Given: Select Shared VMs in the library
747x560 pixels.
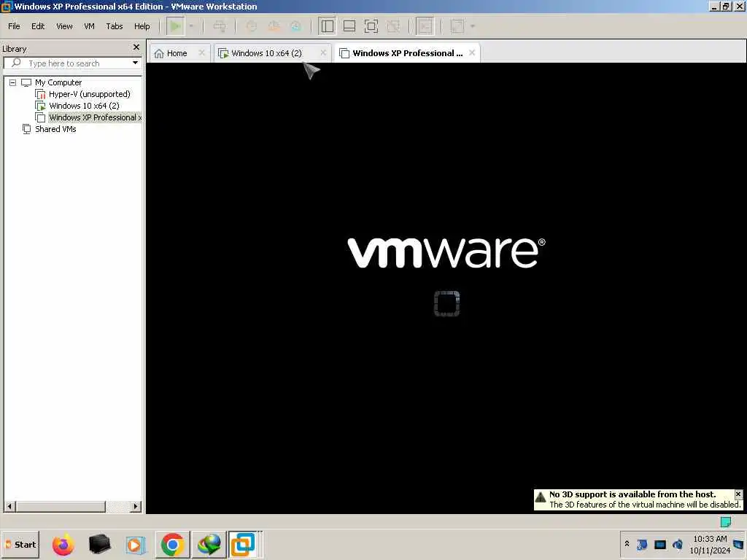Looking at the screenshot, I should [x=55, y=129].
